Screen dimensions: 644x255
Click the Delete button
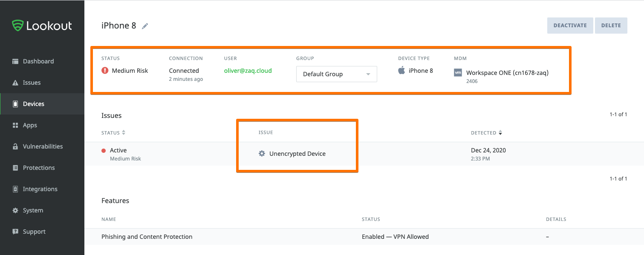click(x=611, y=26)
